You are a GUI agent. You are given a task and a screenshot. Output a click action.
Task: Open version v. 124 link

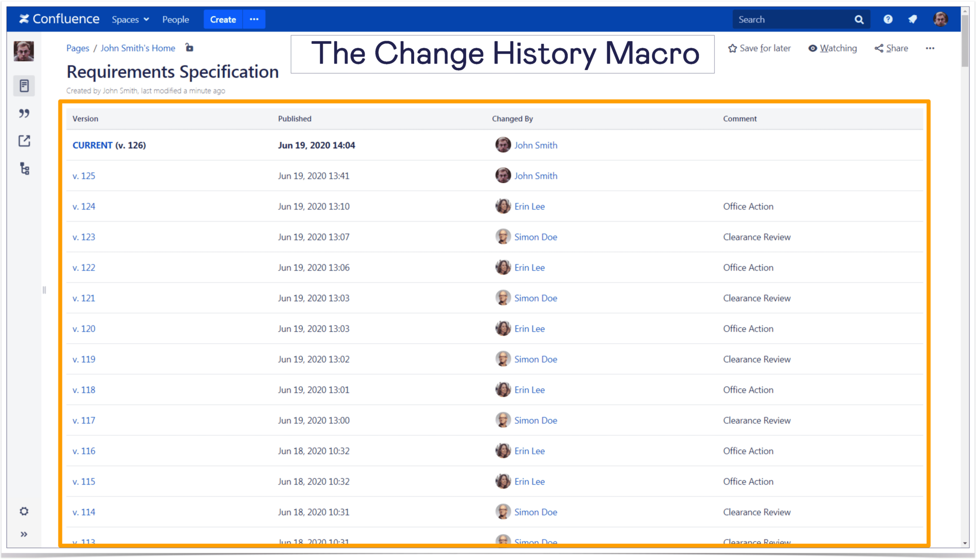click(84, 206)
